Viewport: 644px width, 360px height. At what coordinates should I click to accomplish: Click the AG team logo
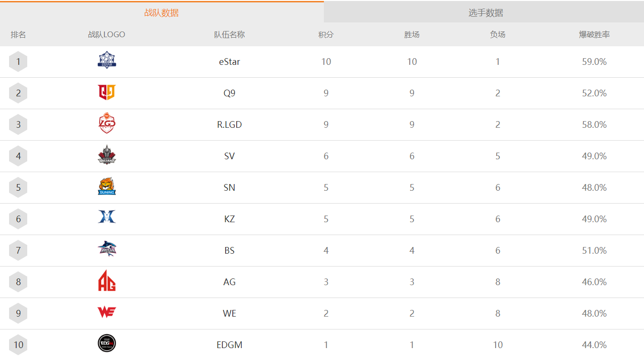coord(107,281)
